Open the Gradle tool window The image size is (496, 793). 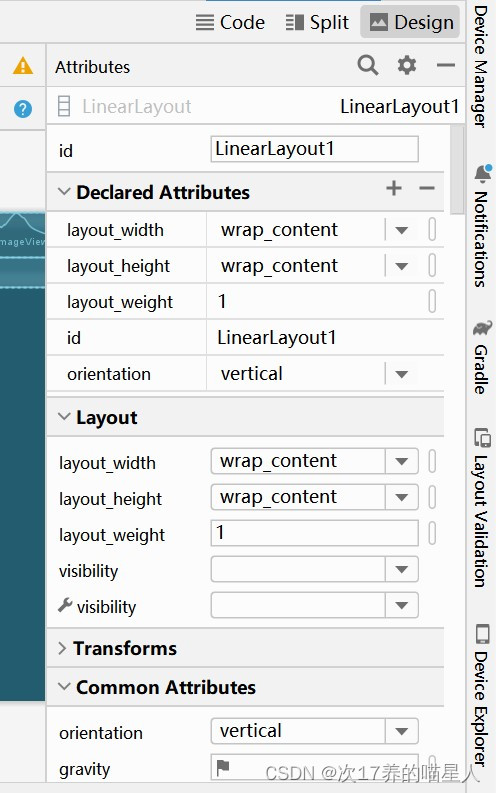point(481,357)
